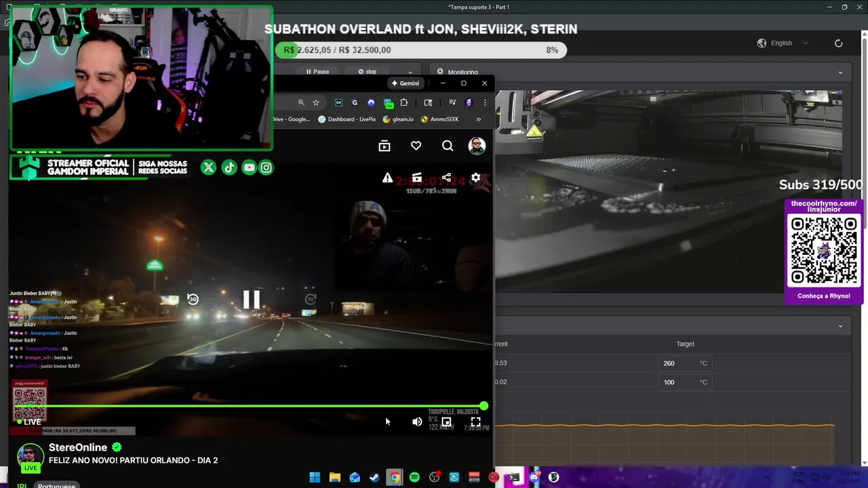
Task: Open StereOnline's avatar with the LIVE badge
Action: 30,457
